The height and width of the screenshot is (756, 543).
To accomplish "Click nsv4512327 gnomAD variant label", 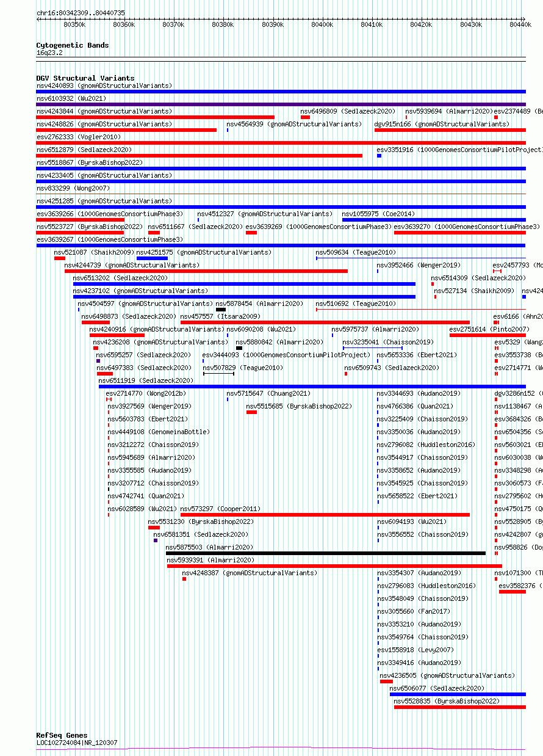I will pos(265,214).
